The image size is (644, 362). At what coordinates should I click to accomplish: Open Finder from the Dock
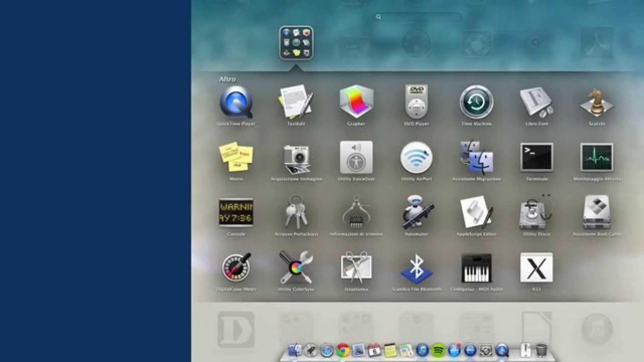[295, 350]
